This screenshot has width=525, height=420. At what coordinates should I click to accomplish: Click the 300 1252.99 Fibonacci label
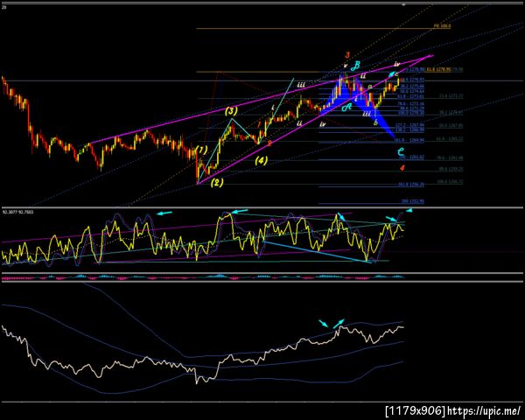coord(412,201)
